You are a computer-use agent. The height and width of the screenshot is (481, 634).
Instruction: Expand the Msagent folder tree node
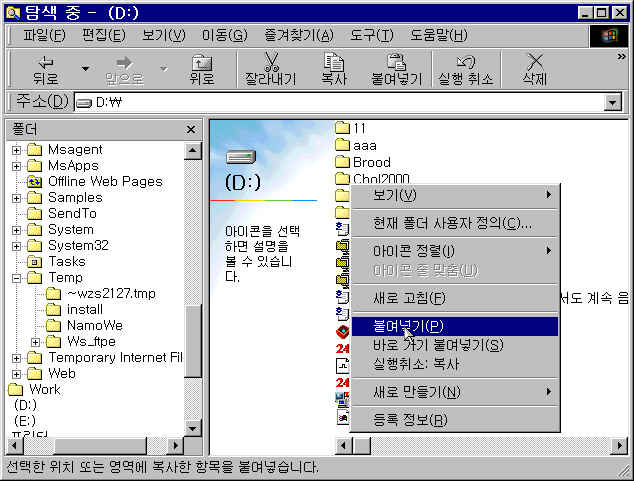coord(17,150)
